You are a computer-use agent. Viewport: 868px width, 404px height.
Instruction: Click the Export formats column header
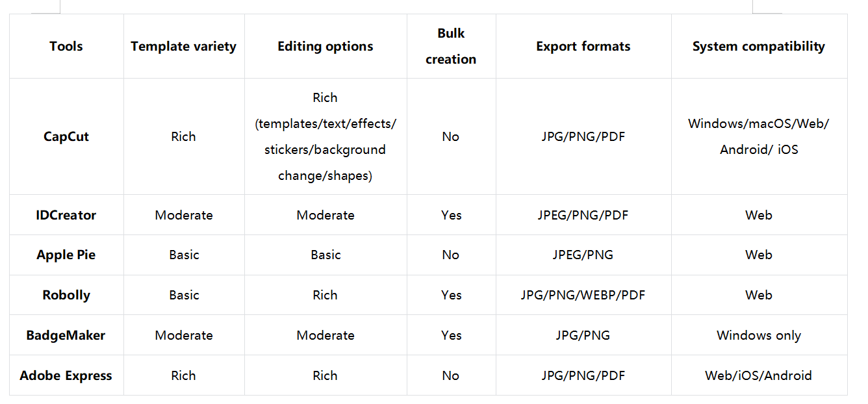[x=583, y=46]
